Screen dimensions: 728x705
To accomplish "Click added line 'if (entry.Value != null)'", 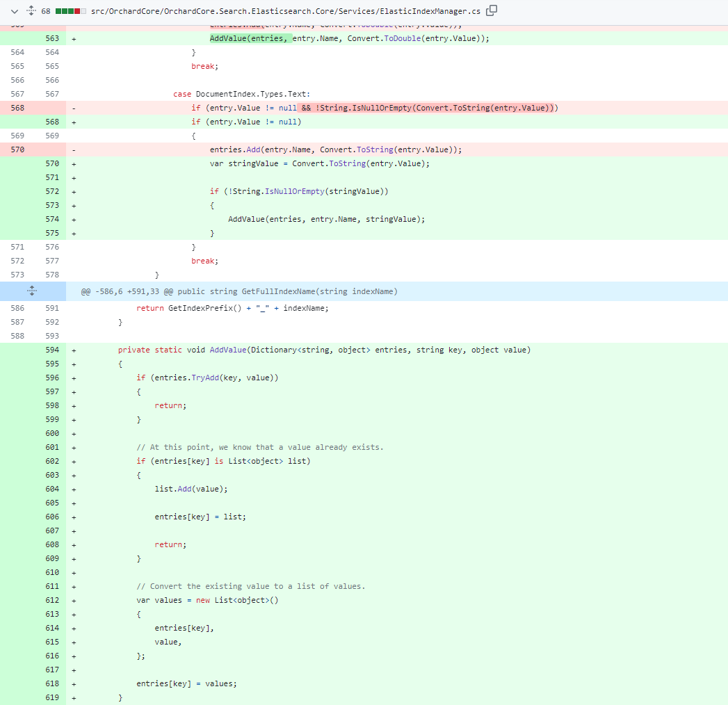I will click(246, 122).
